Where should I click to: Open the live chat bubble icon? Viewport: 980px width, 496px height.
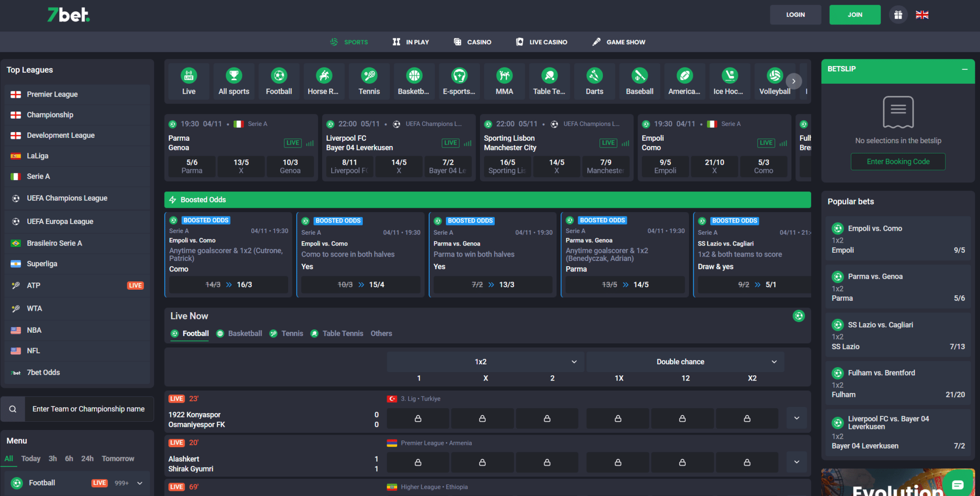[958, 485]
